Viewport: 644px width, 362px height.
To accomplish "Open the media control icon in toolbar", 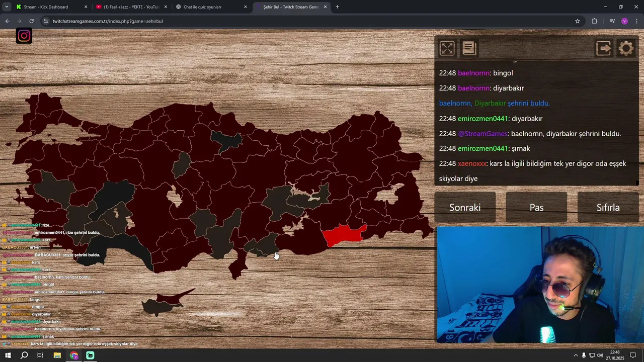I will coord(612,21).
